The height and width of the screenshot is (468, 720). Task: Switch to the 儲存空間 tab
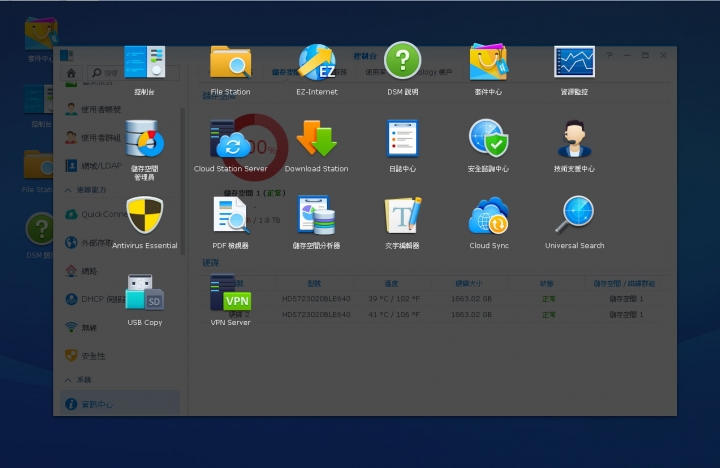coord(285,72)
